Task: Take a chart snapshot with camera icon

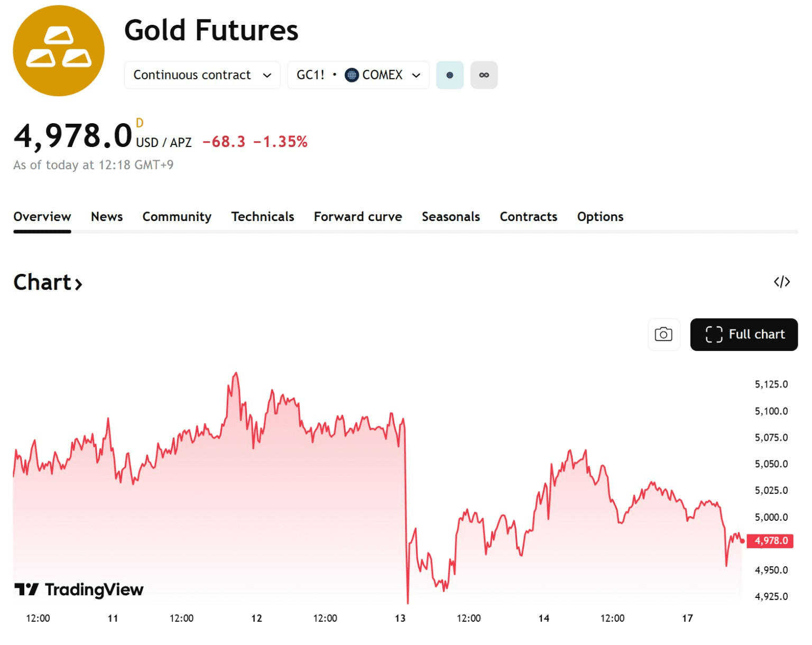Action: (663, 334)
